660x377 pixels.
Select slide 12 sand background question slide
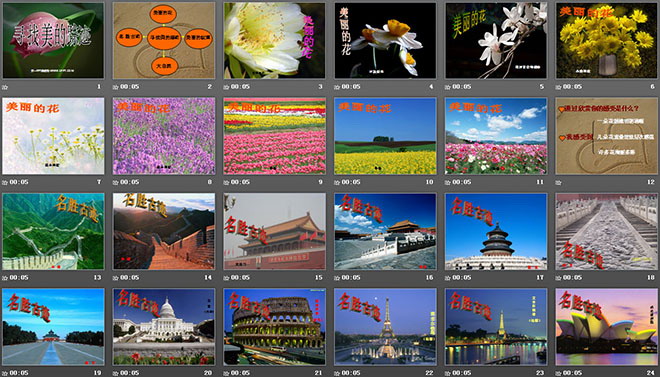coord(607,136)
